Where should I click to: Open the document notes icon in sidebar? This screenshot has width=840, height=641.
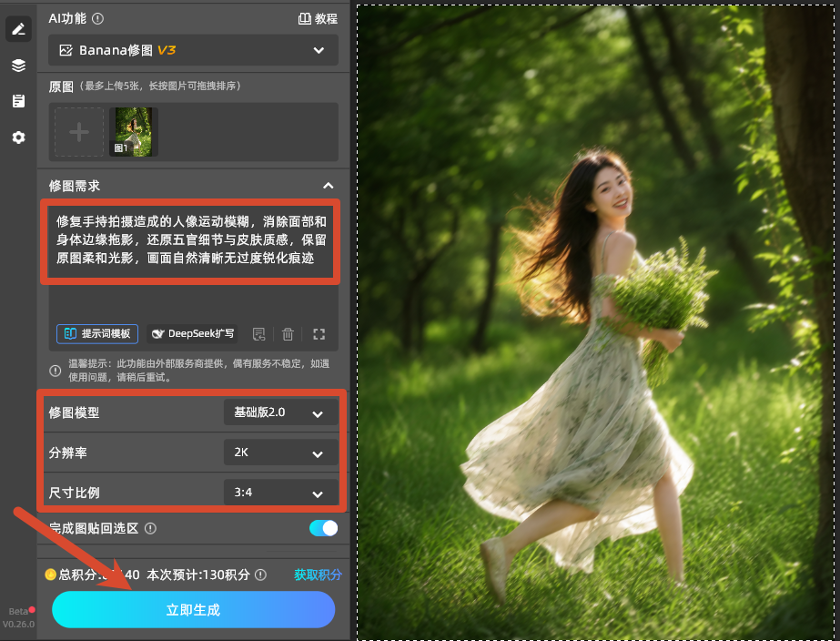19,101
